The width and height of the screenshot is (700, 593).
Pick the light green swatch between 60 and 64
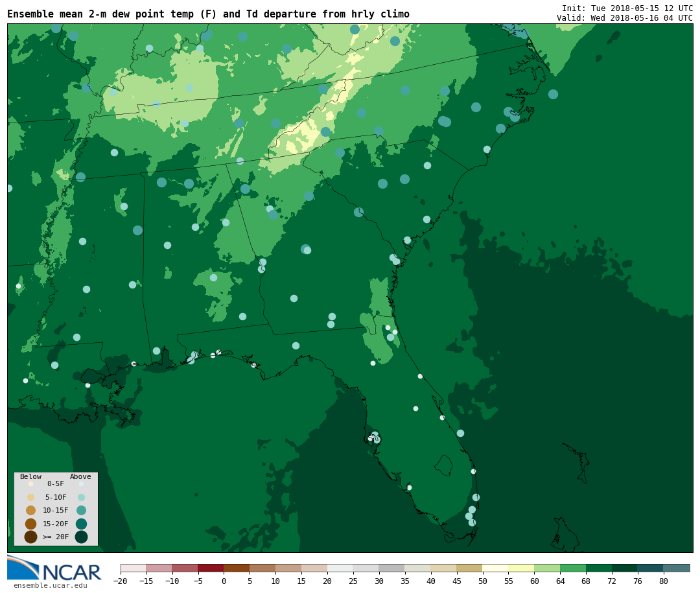pos(547,568)
